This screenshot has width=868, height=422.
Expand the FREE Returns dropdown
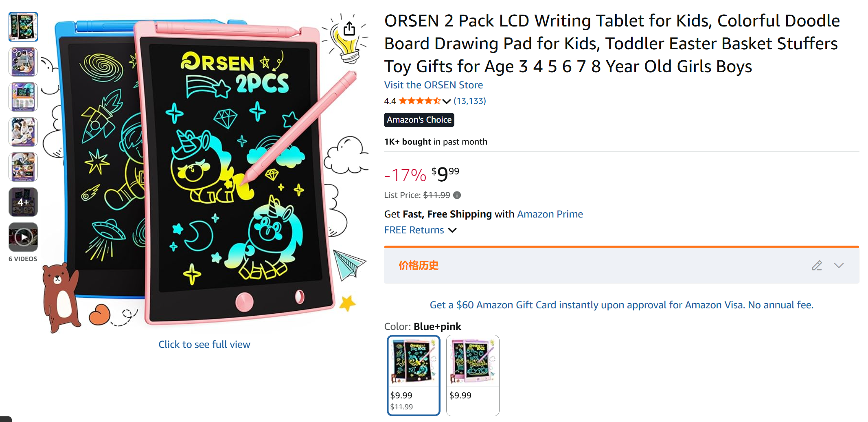(x=452, y=230)
